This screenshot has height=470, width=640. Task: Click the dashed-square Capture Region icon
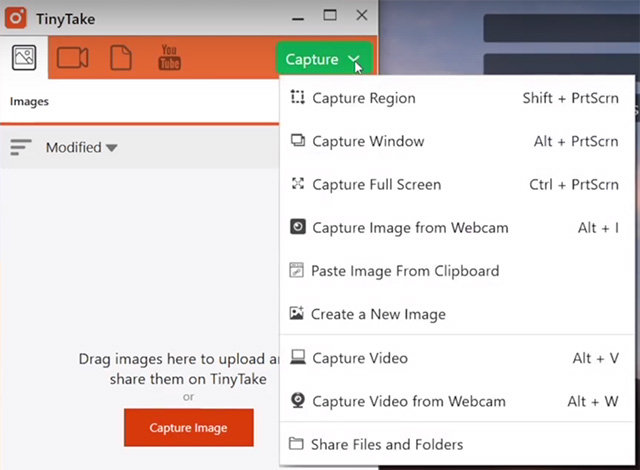tap(298, 97)
